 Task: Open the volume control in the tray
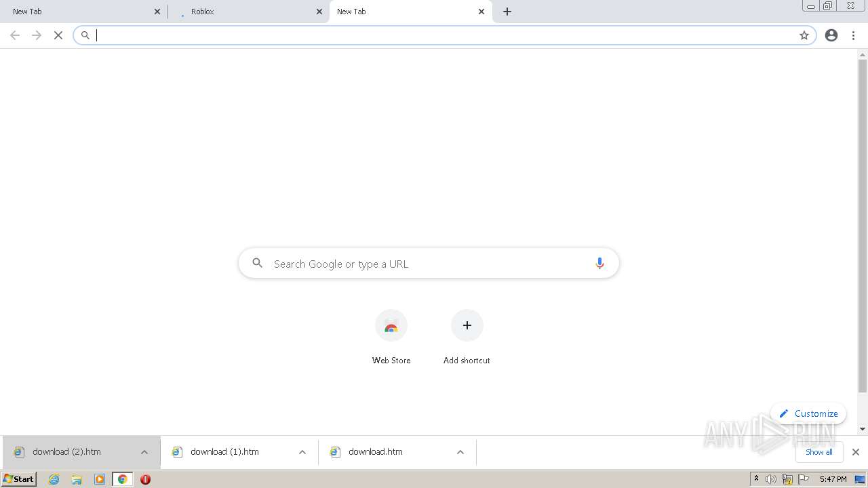pos(770,479)
